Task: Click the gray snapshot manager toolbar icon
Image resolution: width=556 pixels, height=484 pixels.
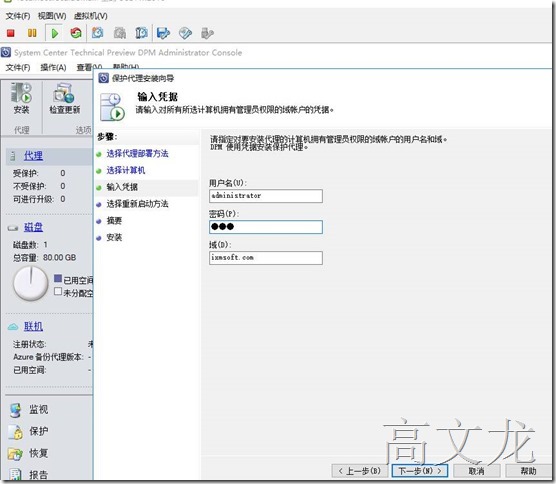Action: pos(120,33)
